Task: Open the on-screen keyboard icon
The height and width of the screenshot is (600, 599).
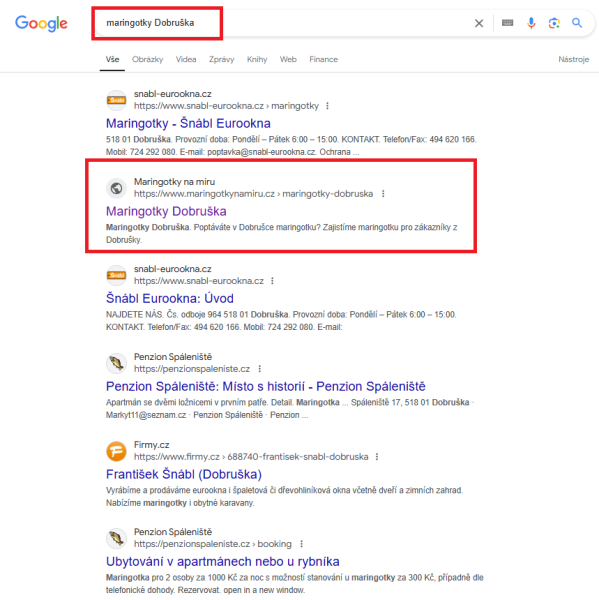Action: 507,23
